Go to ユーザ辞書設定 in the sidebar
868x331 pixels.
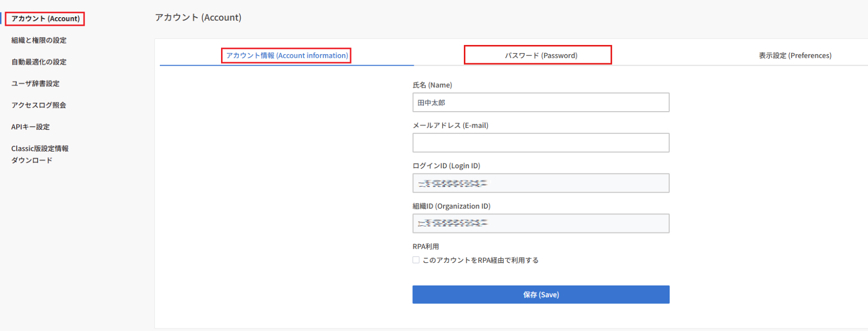[x=35, y=84]
